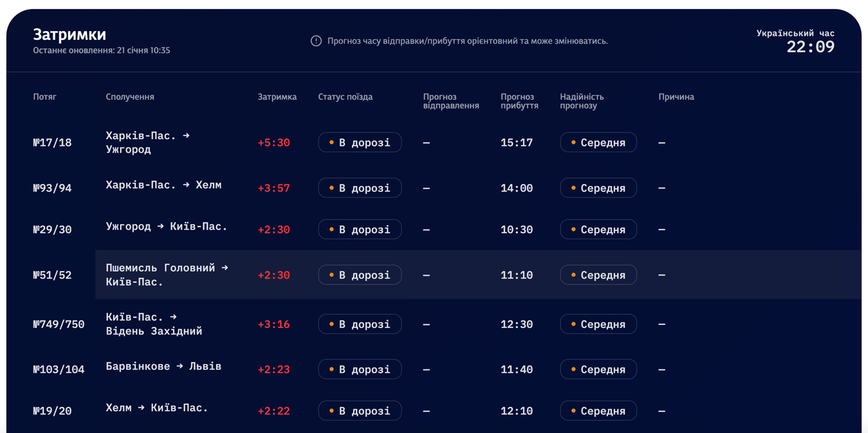Select the train №51/52 row number
This screenshot has width=868, height=433.
pos(52,275)
